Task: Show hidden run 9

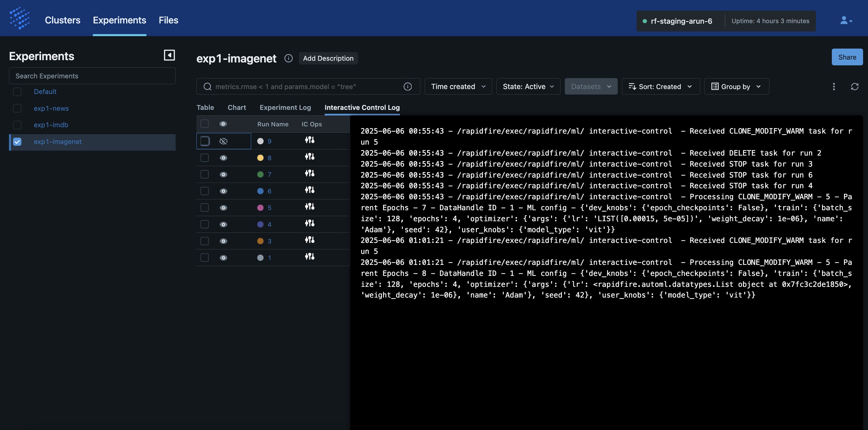Action: click(223, 141)
